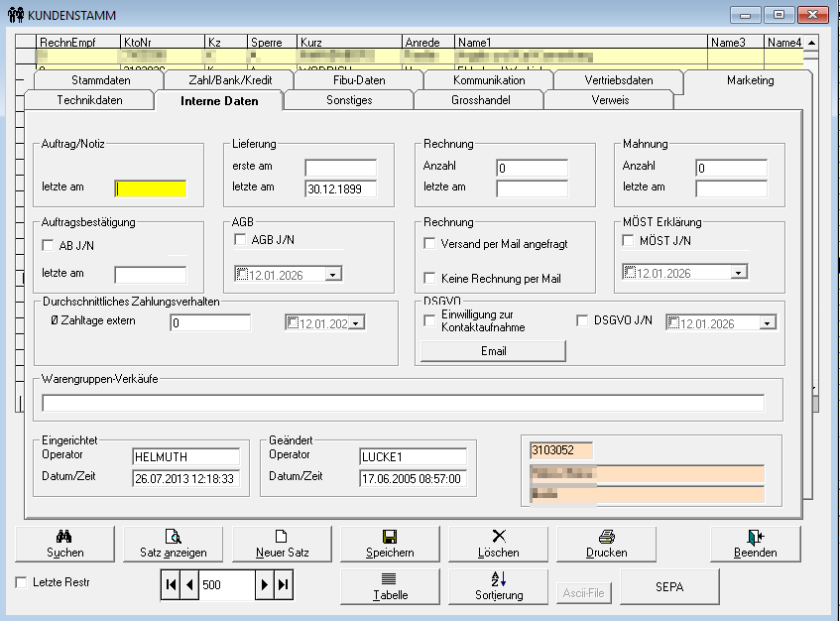Save the record with Speichern

390,544
